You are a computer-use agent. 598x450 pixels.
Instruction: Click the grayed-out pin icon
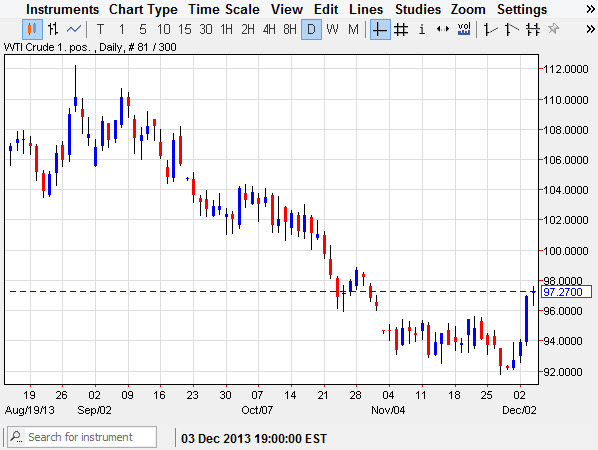pyautogui.click(x=553, y=29)
